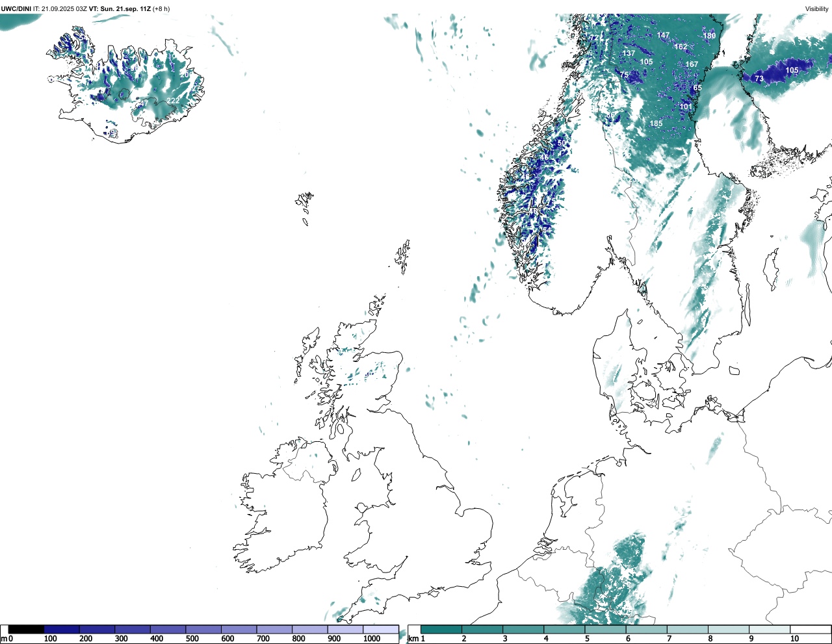
Task: Click the 9 label on the km scale
Action: click(x=751, y=639)
